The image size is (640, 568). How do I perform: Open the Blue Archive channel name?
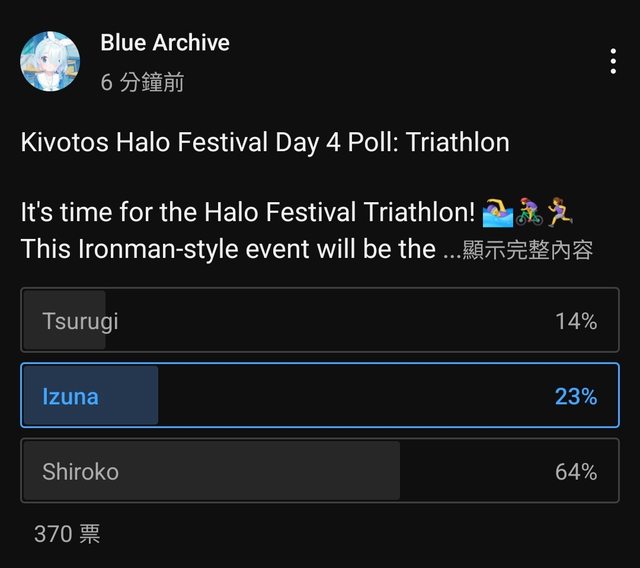click(x=165, y=43)
